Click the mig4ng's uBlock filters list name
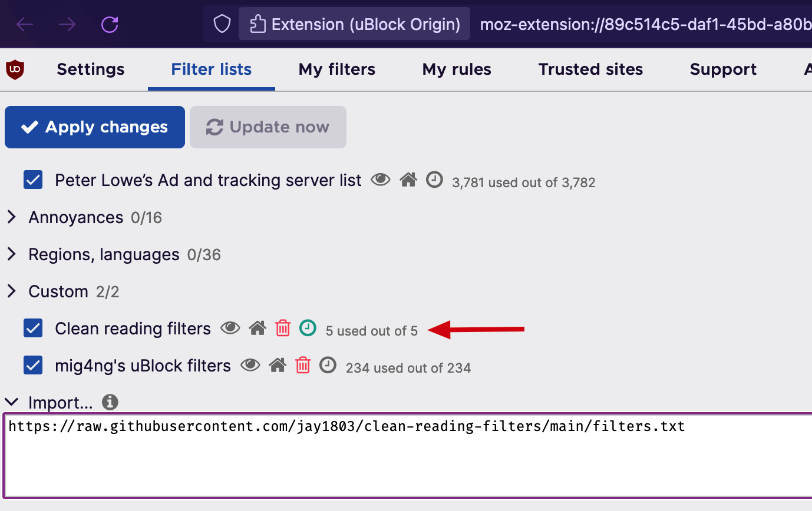Screen dimensions: 812x511 (x=143, y=366)
